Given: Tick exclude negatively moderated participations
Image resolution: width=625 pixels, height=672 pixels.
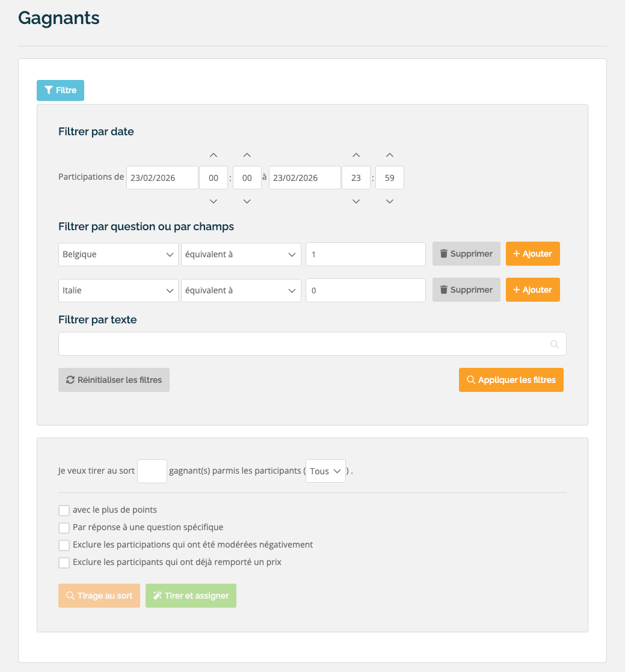Looking at the screenshot, I should [x=64, y=545].
